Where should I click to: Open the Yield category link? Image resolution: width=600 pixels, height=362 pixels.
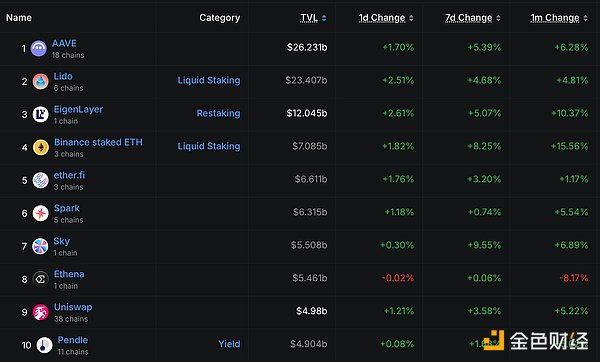click(229, 344)
